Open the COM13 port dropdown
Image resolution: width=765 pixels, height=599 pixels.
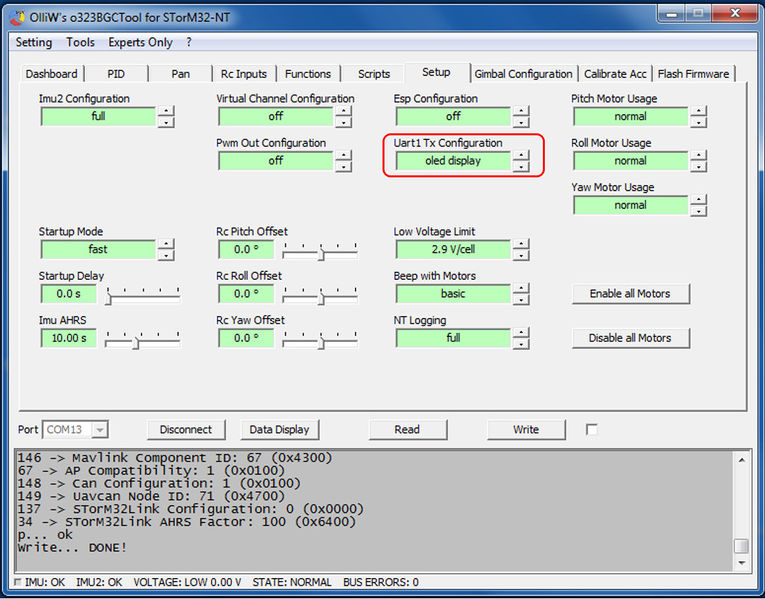tap(100, 430)
